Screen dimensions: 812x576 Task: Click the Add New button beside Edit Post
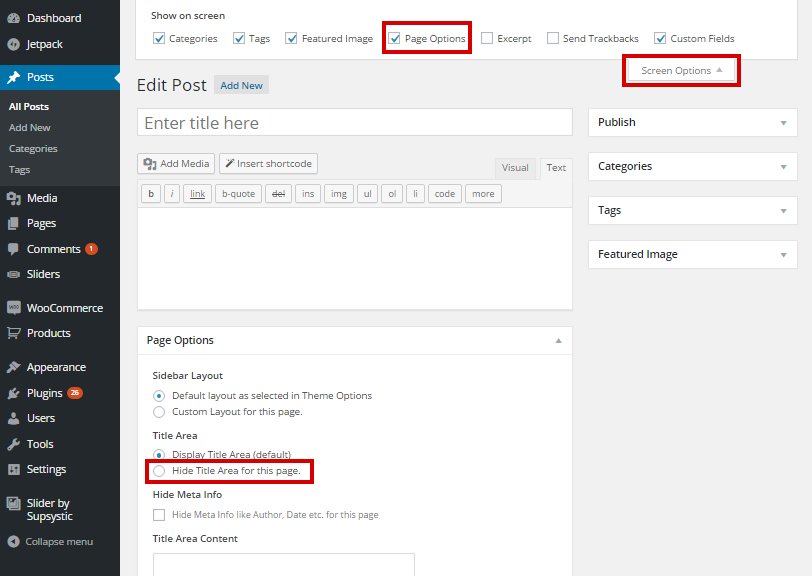click(x=241, y=86)
